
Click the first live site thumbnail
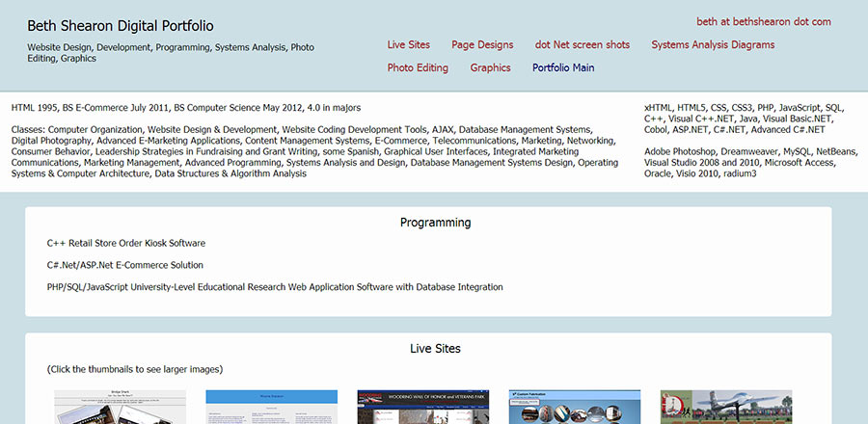coord(106,407)
